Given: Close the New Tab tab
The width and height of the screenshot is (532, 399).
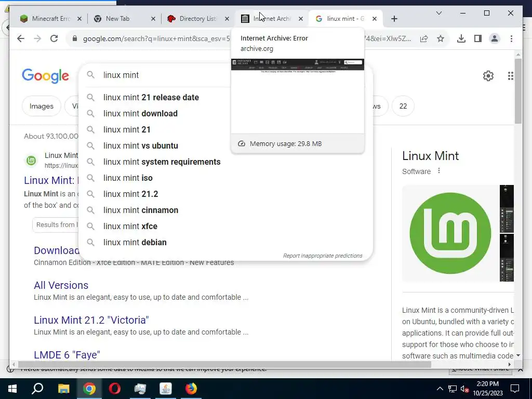Looking at the screenshot, I should pyautogui.click(x=153, y=19).
